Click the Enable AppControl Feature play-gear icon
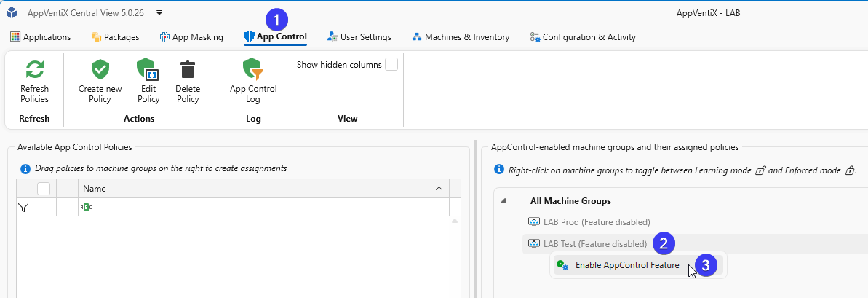The width and height of the screenshot is (868, 298). point(562,265)
